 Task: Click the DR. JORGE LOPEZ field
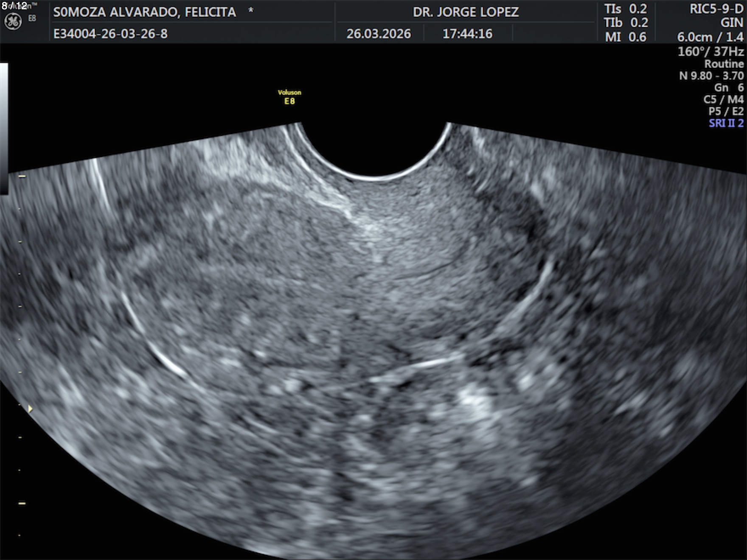(466, 12)
